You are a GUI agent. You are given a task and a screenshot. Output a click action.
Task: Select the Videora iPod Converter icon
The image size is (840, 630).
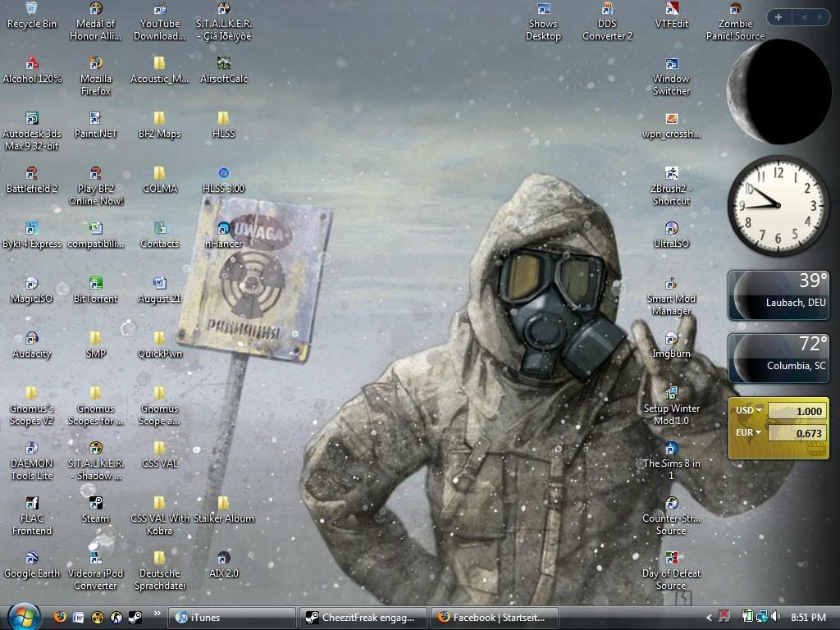coord(95,571)
